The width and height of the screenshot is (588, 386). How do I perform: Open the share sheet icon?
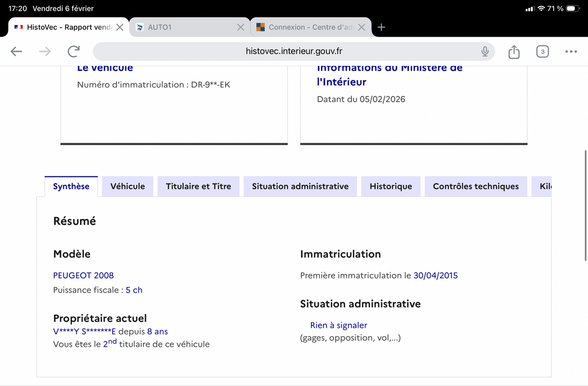(514, 51)
